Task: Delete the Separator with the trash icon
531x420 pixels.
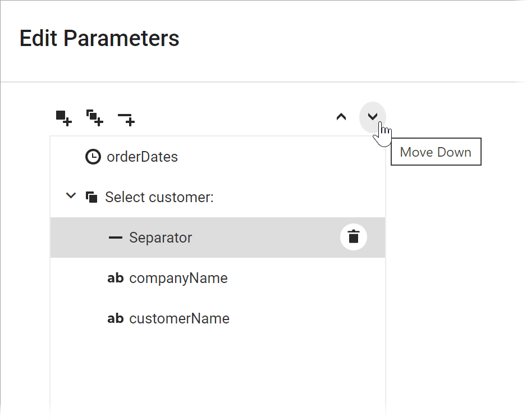Action: (x=353, y=237)
